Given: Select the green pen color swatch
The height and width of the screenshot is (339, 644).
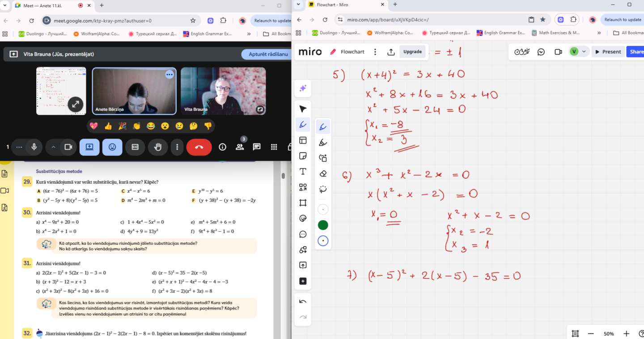Looking at the screenshot, I should point(323,225).
